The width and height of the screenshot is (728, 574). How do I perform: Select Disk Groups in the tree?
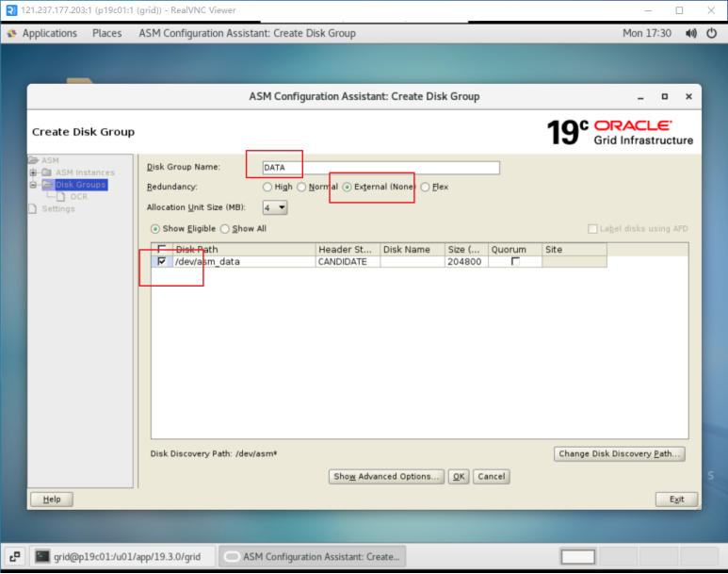(x=80, y=185)
